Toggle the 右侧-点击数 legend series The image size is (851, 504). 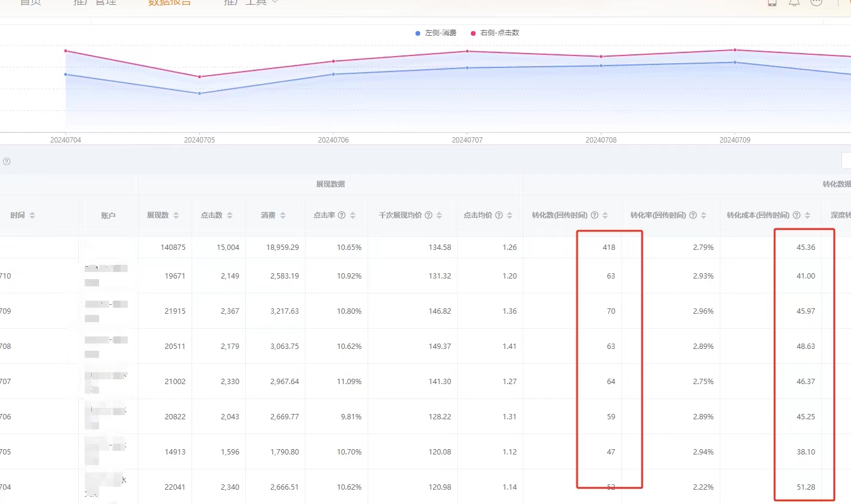tap(495, 33)
